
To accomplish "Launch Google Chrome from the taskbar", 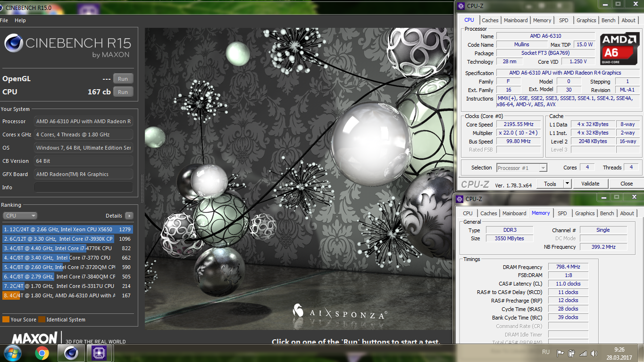I will (x=42, y=353).
